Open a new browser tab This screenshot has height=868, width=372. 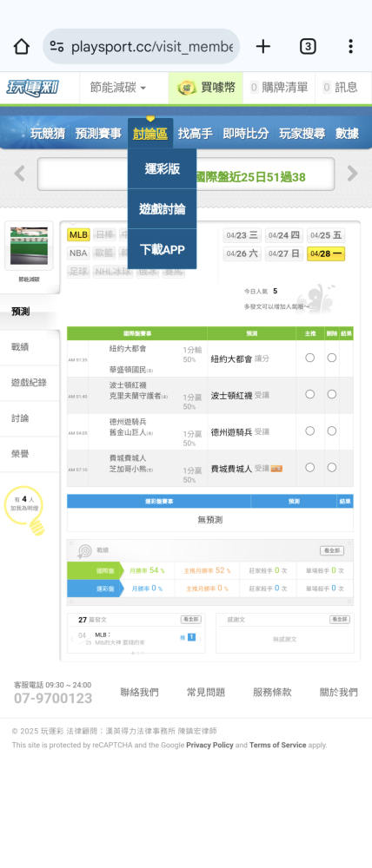[x=262, y=47]
